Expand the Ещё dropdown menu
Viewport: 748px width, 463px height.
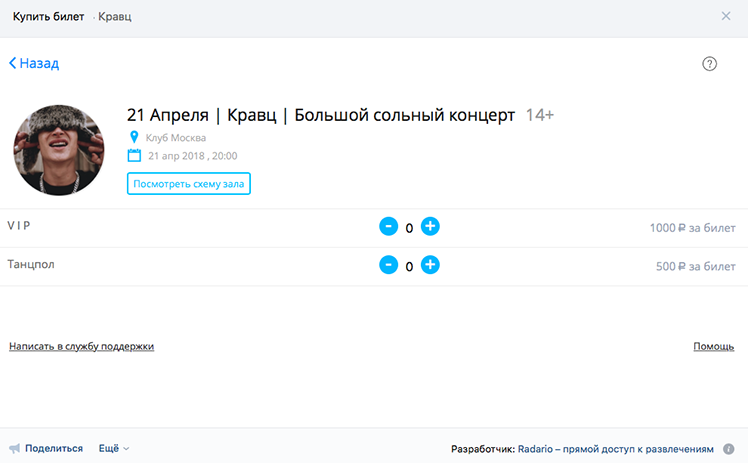point(114,448)
